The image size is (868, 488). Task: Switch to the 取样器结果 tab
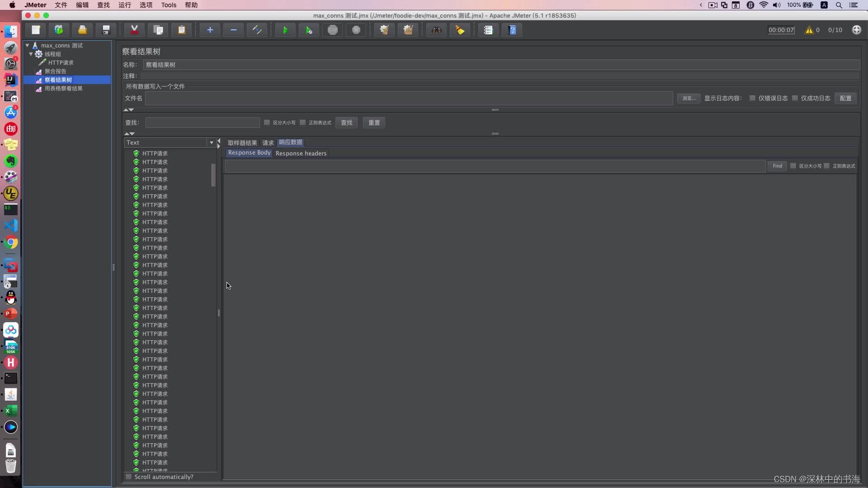pos(242,143)
